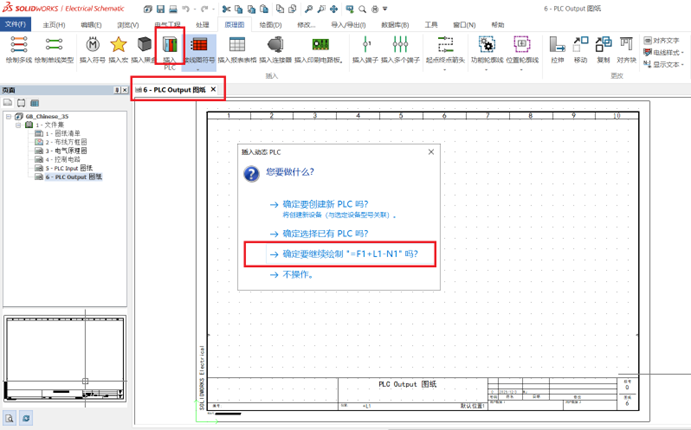This screenshot has height=430, width=691.
Task: Click the pan arrows icon in quick toolbar
Action: tap(334, 9)
